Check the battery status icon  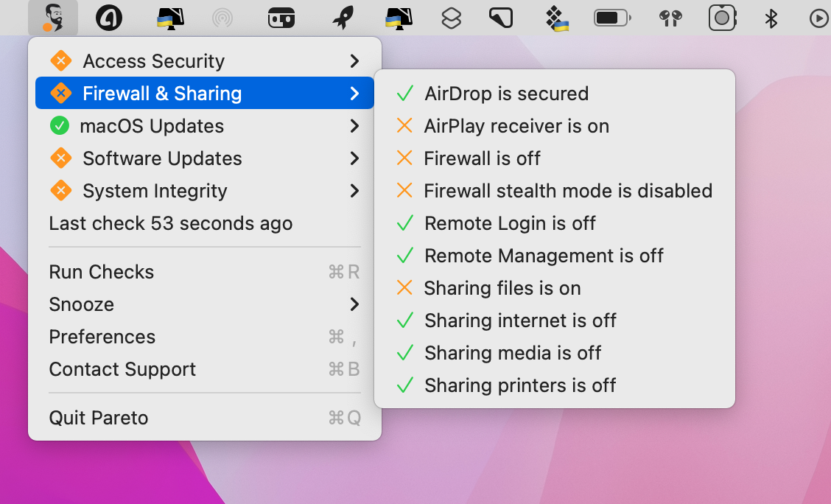pos(613,18)
